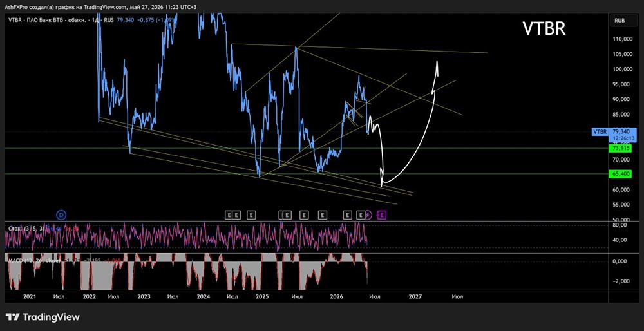
Task: Click the purple E earnings marker
Action: pos(382,214)
